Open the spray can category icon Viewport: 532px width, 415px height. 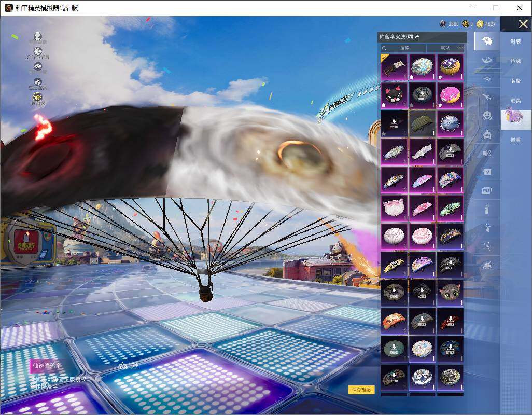click(x=487, y=209)
